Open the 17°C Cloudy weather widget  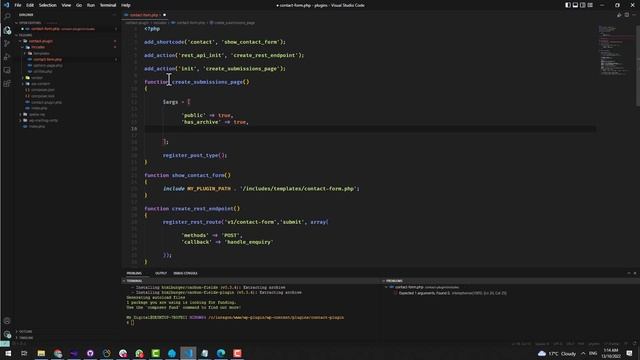pos(557,353)
